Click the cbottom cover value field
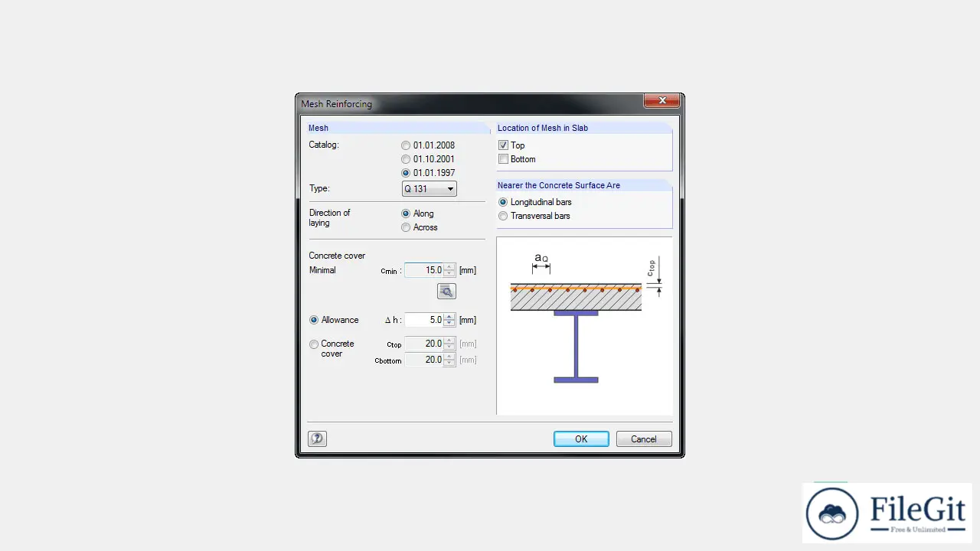The width and height of the screenshot is (980, 551). pyautogui.click(x=424, y=360)
